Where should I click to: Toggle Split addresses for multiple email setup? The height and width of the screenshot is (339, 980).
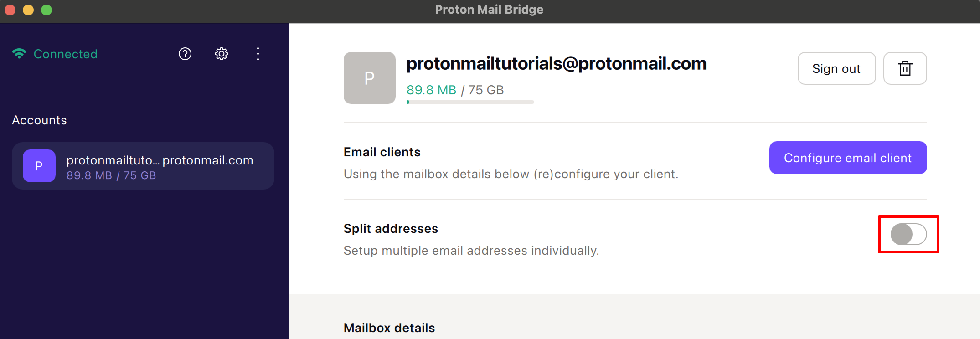(x=908, y=234)
